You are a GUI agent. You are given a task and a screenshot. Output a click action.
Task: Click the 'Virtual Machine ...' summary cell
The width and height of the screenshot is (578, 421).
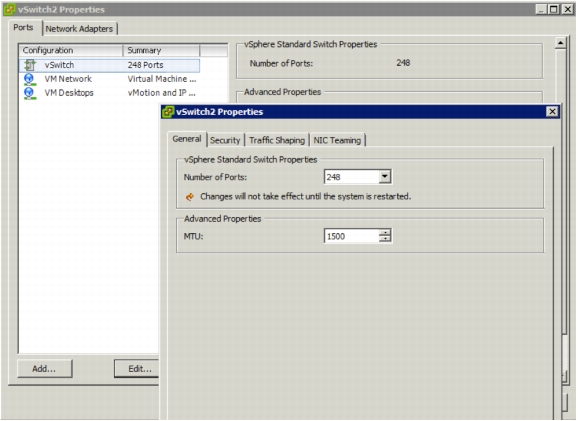coord(162,79)
